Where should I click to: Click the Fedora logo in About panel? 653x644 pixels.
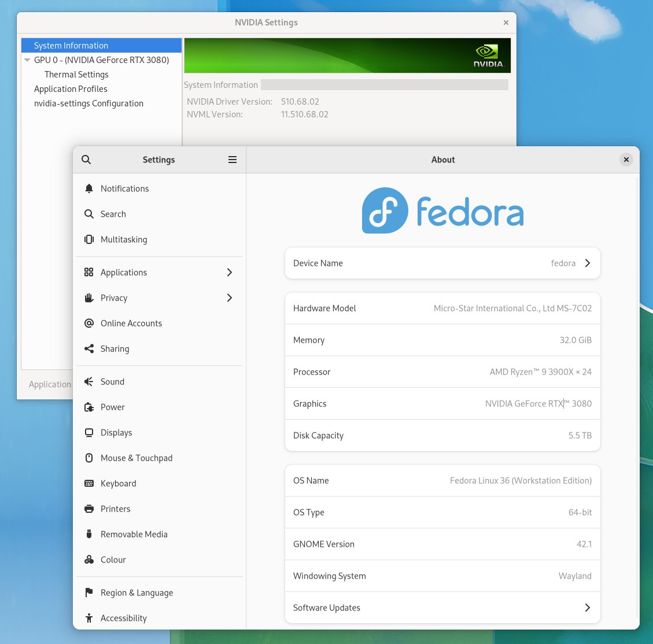(x=442, y=210)
